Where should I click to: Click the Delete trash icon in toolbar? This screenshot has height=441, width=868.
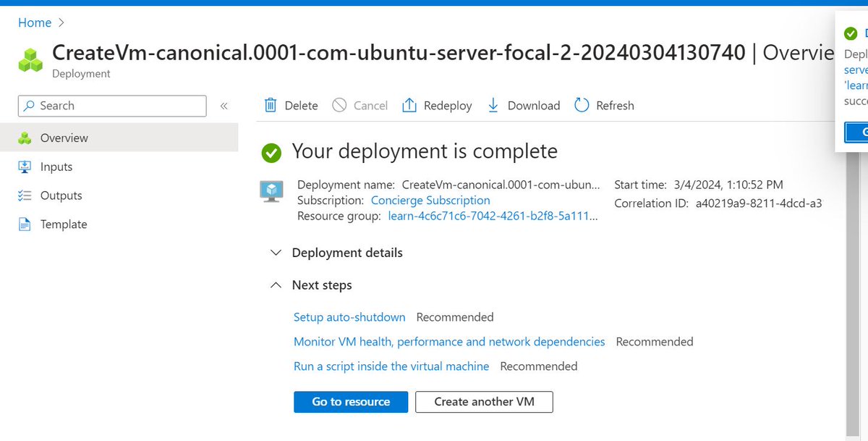pos(271,106)
